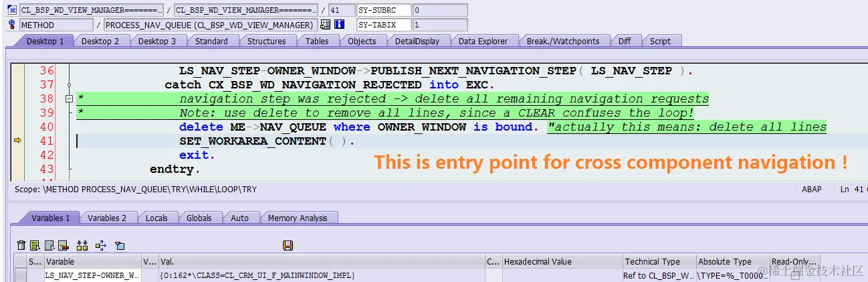The height and width of the screenshot is (282, 868).
Task: Click the METHOD event type icon
Action: (11, 25)
